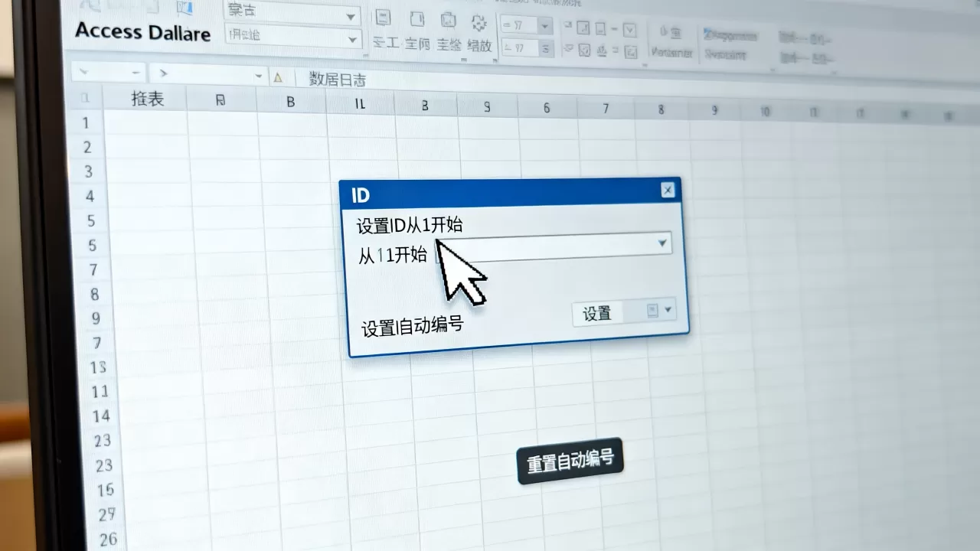Select row header 11

point(100,392)
